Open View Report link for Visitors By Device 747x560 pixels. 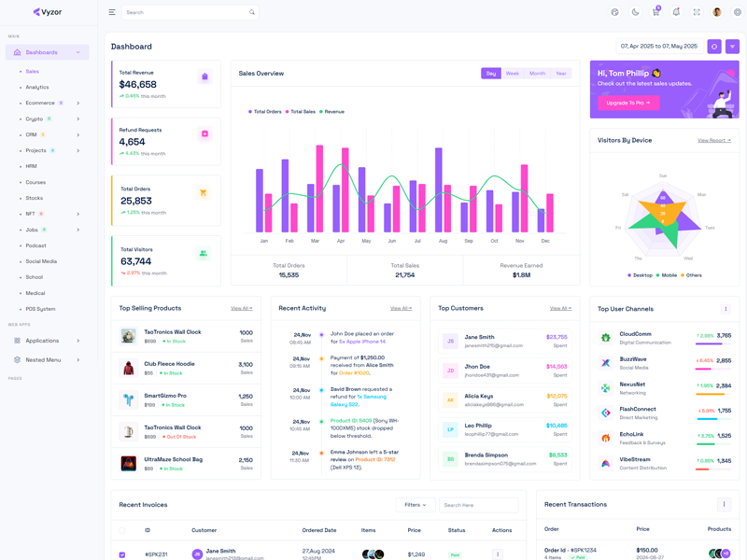pyautogui.click(x=714, y=141)
